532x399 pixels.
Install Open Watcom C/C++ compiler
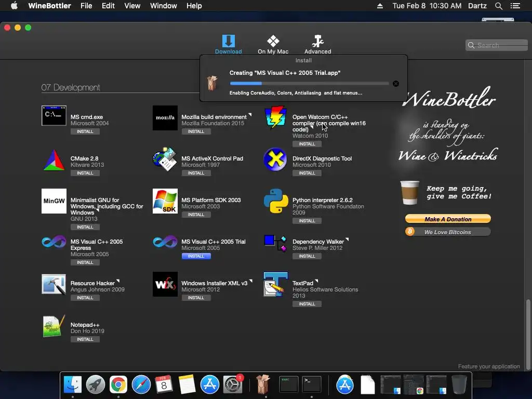(x=307, y=144)
